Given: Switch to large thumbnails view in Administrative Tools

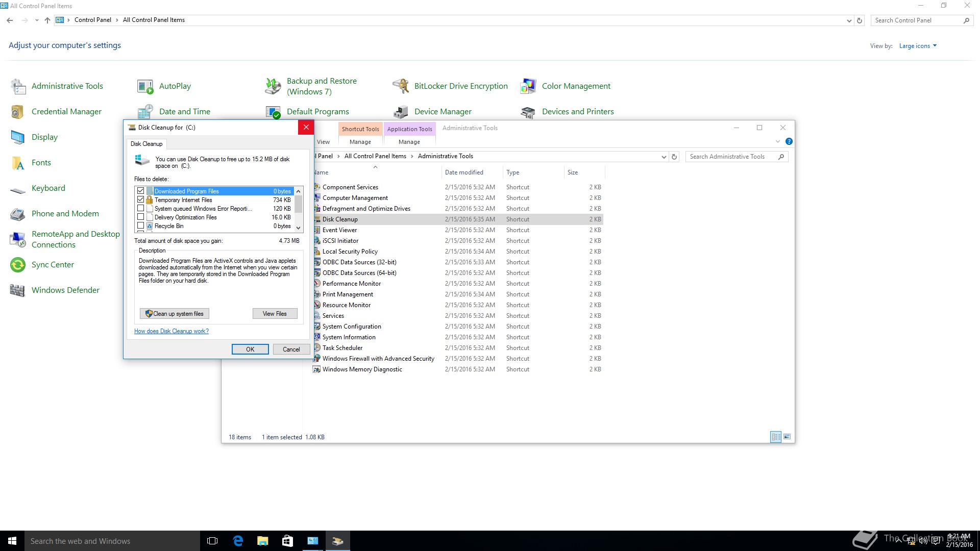Looking at the screenshot, I should [787, 437].
